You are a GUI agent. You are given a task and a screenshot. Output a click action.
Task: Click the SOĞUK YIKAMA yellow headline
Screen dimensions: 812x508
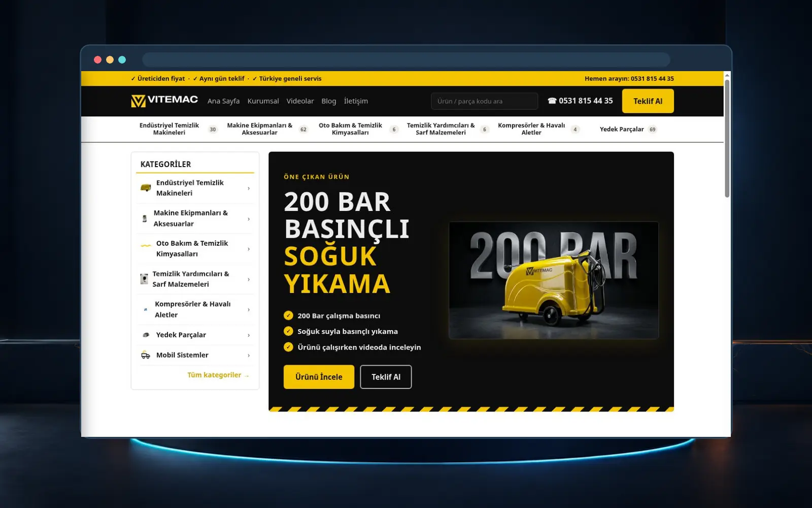tap(337, 270)
